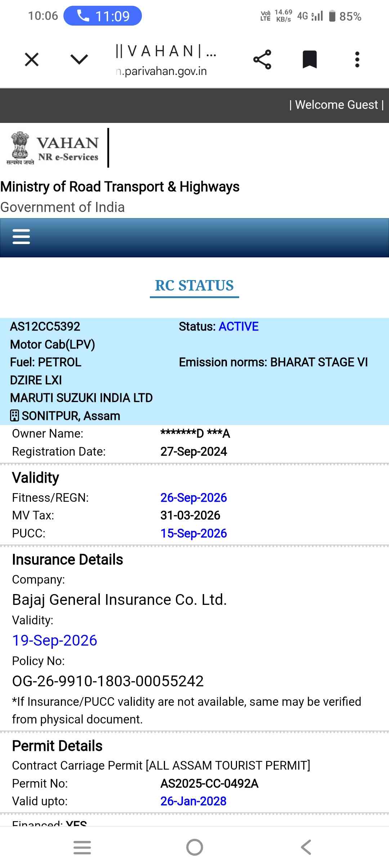Tap the Android home button
The height and width of the screenshot is (868, 389).
coord(194,847)
